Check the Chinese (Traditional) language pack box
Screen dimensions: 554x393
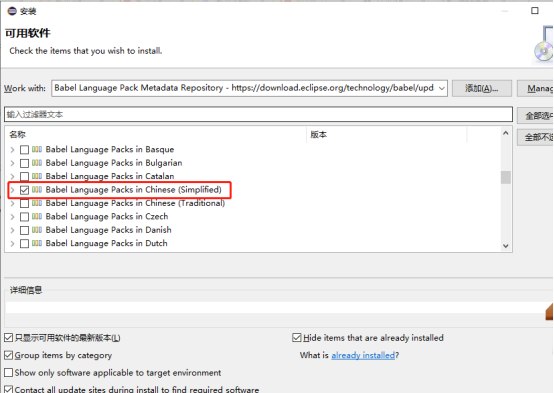point(24,203)
